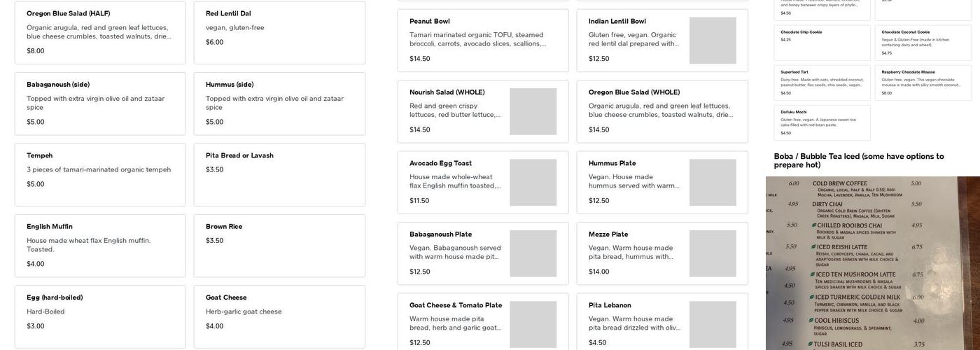The image size is (980, 350).
Task: Pick the Hummus (side) item
Action: (x=279, y=103)
